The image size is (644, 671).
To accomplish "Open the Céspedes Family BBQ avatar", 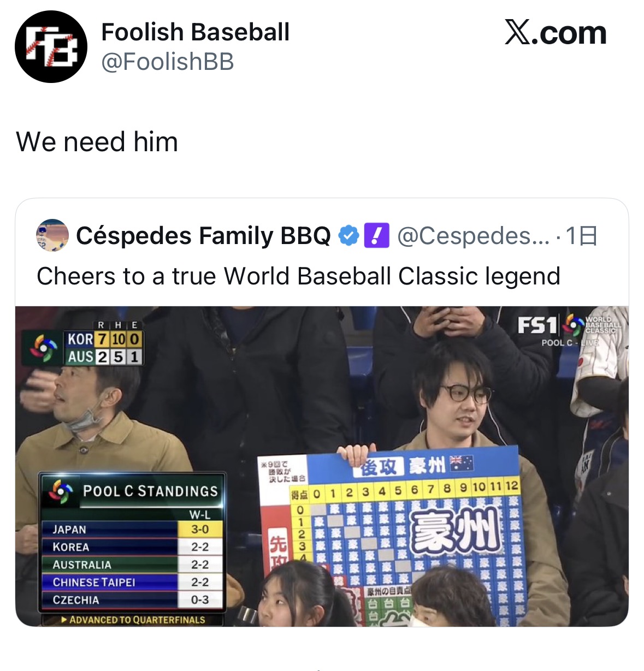I will (x=52, y=236).
